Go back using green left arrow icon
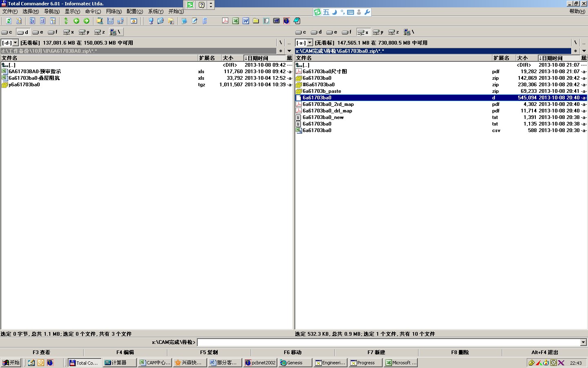Image resolution: width=588 pixels, height=368 pixels. coord(76,21)
